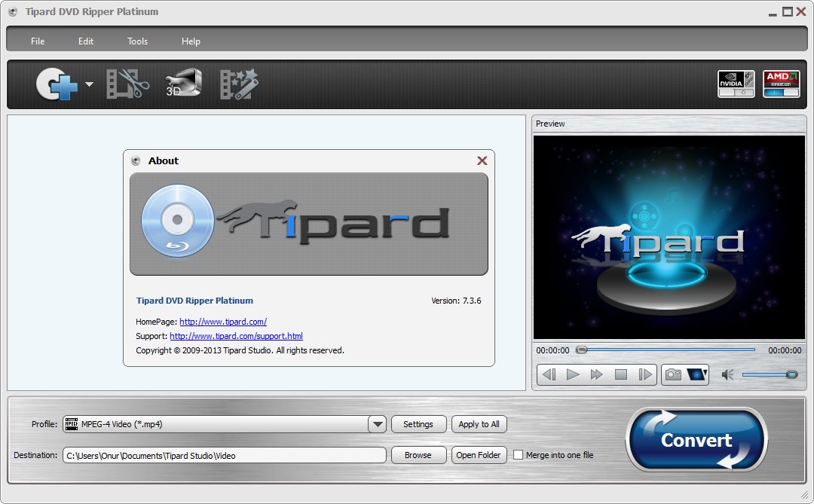Expand the Load Disc dropdown arrow

coord(89,84)
